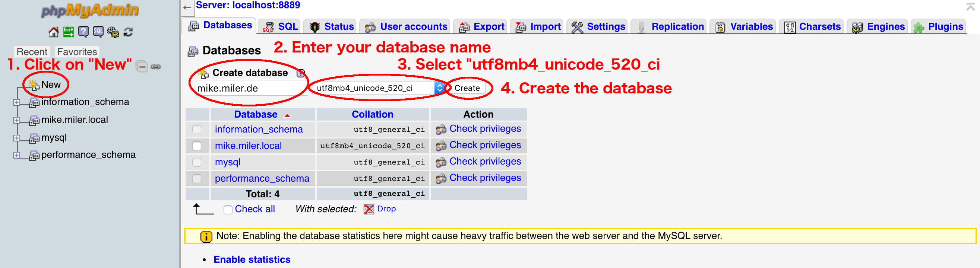The image size is (980, 268).
Task: Click the green log out icon
Action: [x=69, y=32]
